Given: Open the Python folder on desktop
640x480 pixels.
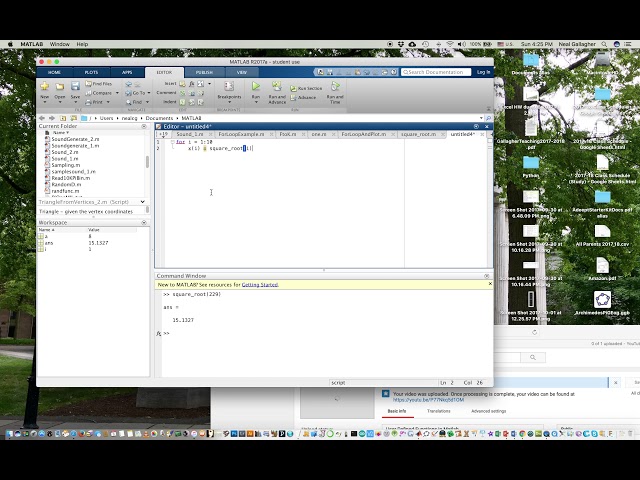Looking at the screenshot, I should pos(531,166).
